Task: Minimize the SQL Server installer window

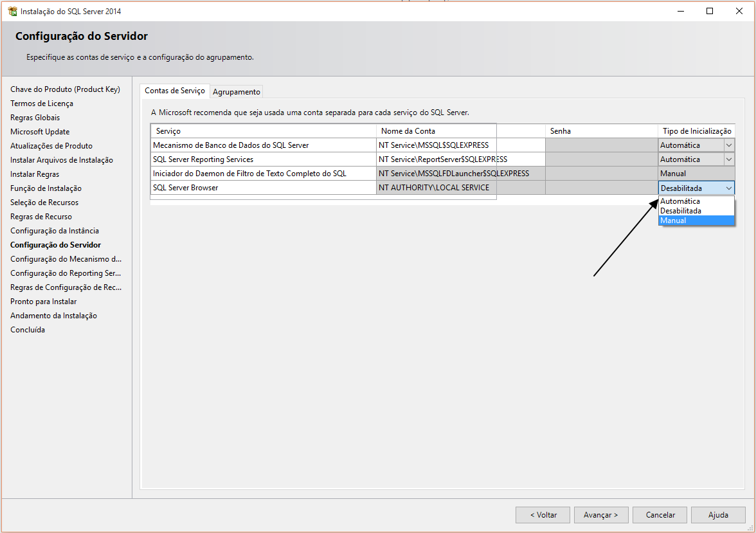Action: click(681, 11)
